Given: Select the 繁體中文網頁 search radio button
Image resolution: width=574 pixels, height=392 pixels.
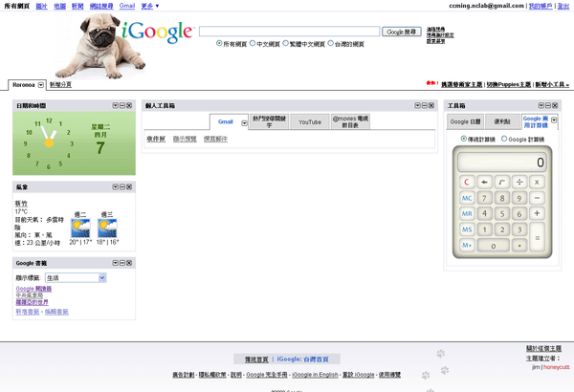Looking at the screenshot, I should click(x=285, y=43).
